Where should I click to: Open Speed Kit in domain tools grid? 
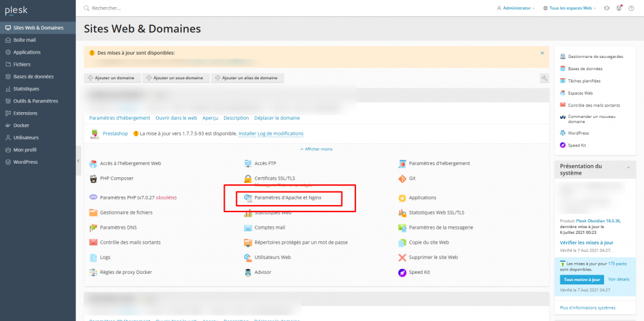[x=419, y=272]
